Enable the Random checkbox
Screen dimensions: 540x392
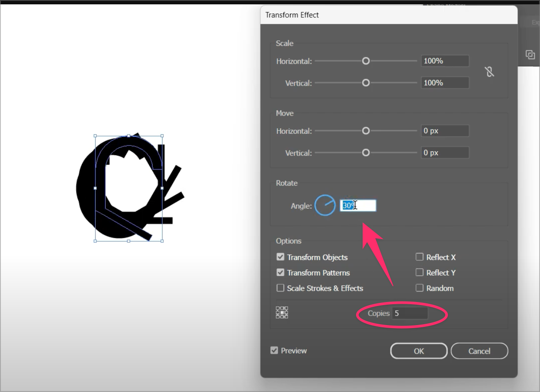[420, 288]
